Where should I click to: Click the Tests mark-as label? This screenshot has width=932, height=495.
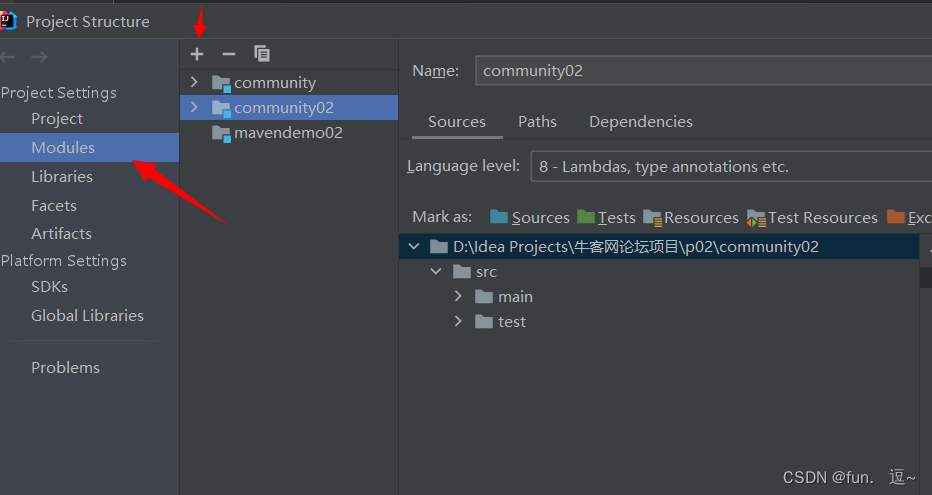coord(616,218)
